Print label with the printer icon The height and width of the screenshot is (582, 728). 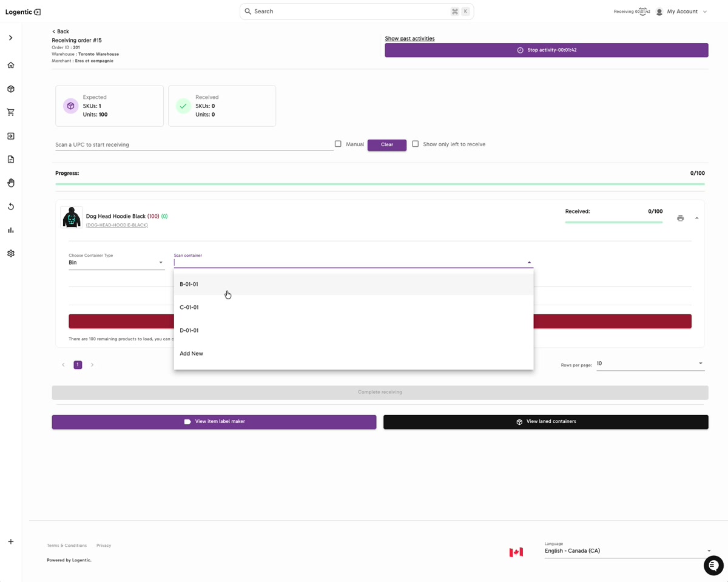pos(680,218)
